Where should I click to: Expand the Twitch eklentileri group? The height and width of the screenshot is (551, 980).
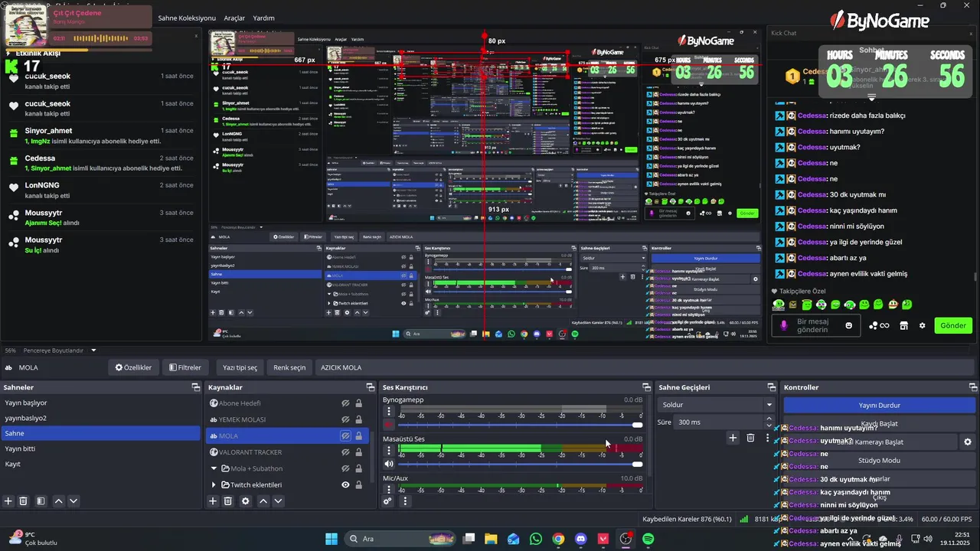pos(214,484)
